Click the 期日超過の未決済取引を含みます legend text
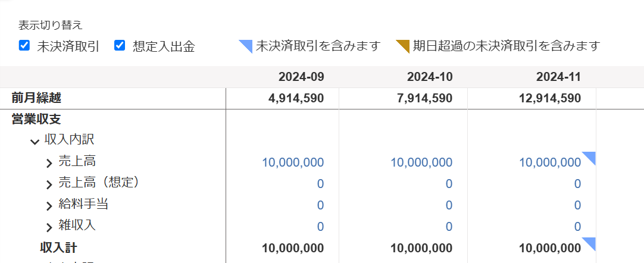Screen dimensions: 644x263 (x=507, y=46)
